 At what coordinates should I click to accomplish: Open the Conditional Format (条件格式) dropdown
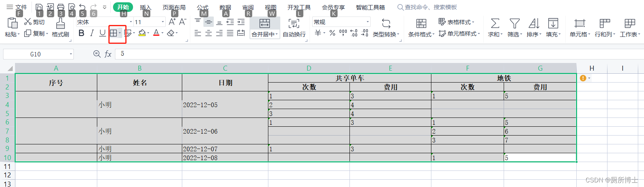pyautogui.click(x=421, y=28)
